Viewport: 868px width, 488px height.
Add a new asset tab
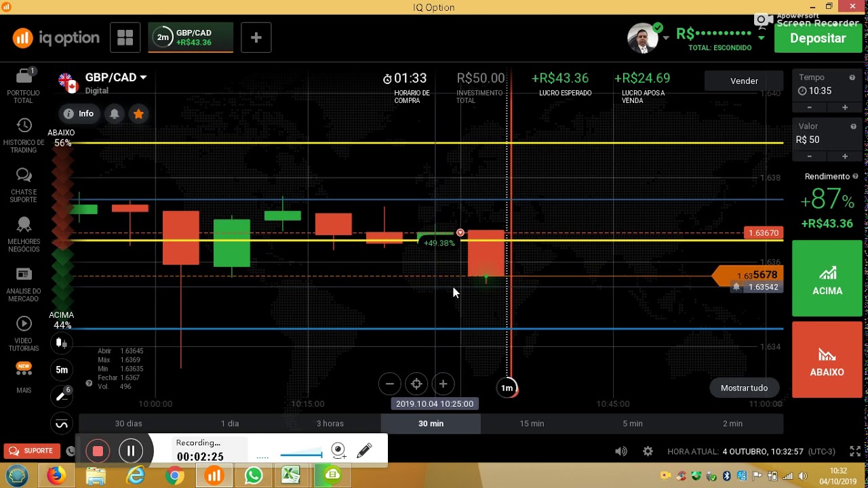(x=256, y=38)
